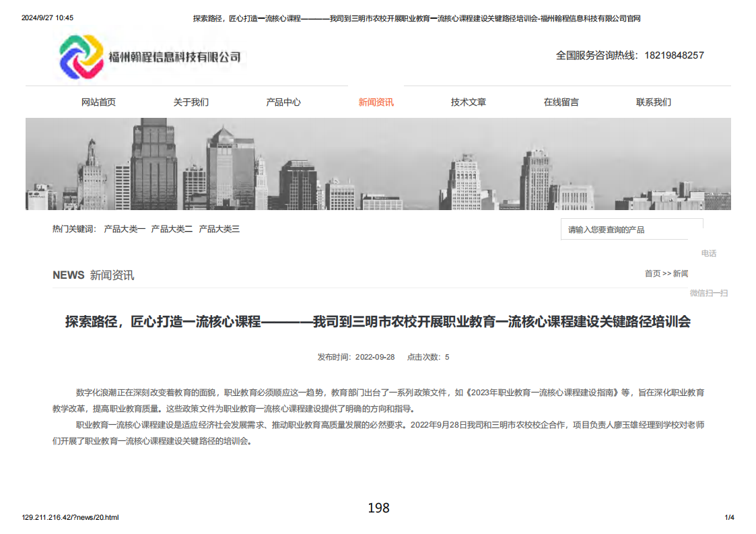
Task: Click the 微信扫一扫 side widget
Action: pyautogui.click(x=709, y=293)
